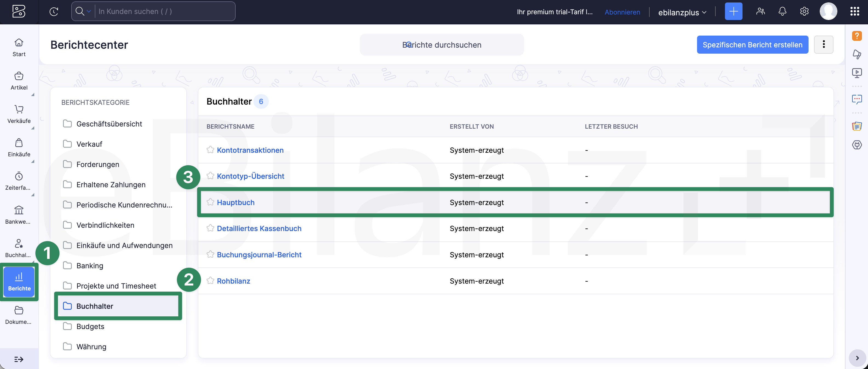This screenshot has width=868, height=369.
Task: Click the trial plan notice text
Action: pyautogui.click(x=555, y=12)
